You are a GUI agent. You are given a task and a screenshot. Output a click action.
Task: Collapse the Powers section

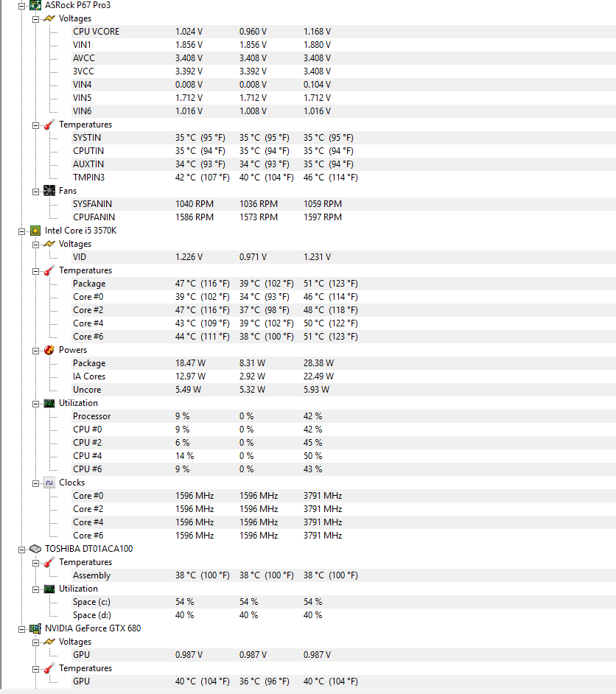coord(35,351)
